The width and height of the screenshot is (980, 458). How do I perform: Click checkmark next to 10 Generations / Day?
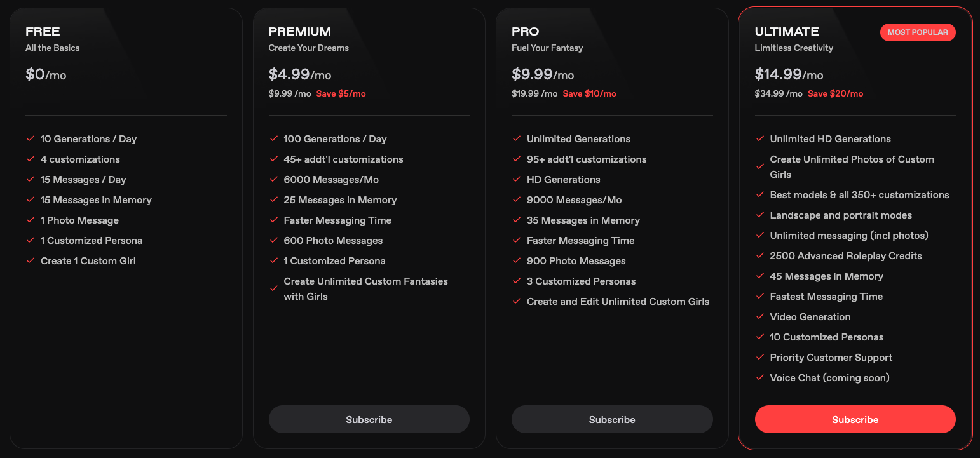[x=30, y=139]
